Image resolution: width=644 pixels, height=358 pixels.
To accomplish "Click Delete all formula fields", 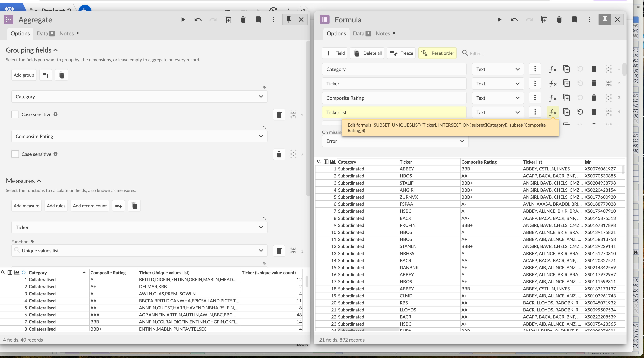I will [x=367, y=53].
